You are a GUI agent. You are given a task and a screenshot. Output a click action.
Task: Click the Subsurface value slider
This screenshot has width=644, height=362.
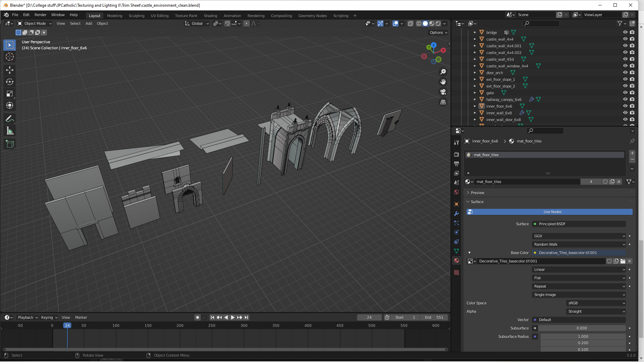click(582, 328)
